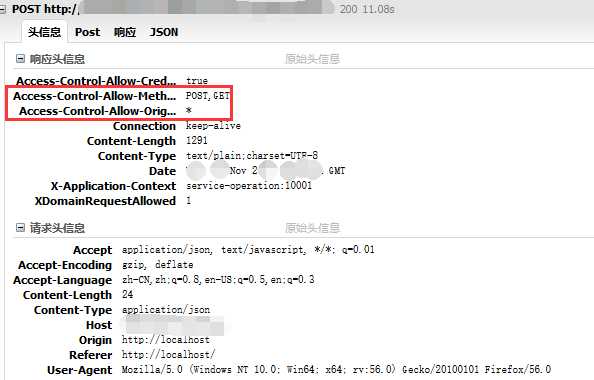Collapse the 请求头信息 section toggle

20,228
